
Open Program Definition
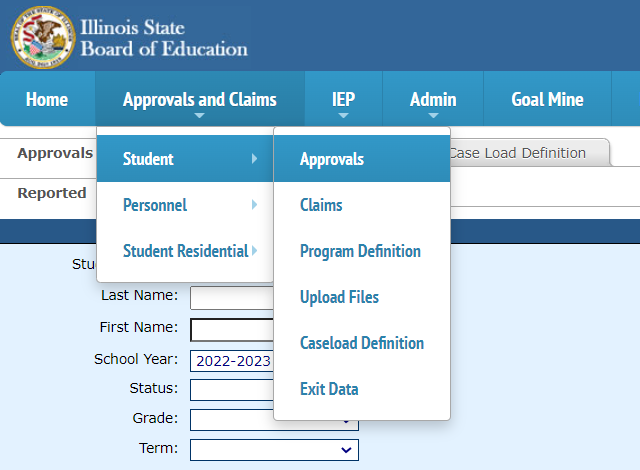(x=360, y=251)
